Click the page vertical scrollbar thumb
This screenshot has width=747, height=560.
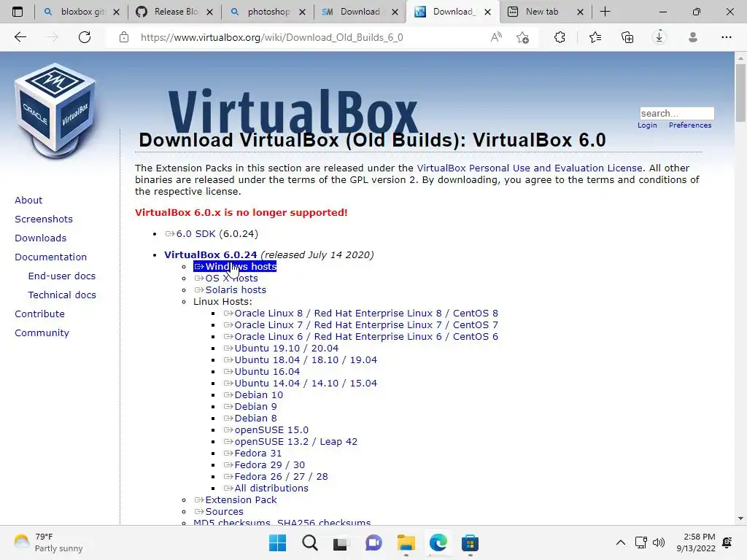click(x=740, y=93)
